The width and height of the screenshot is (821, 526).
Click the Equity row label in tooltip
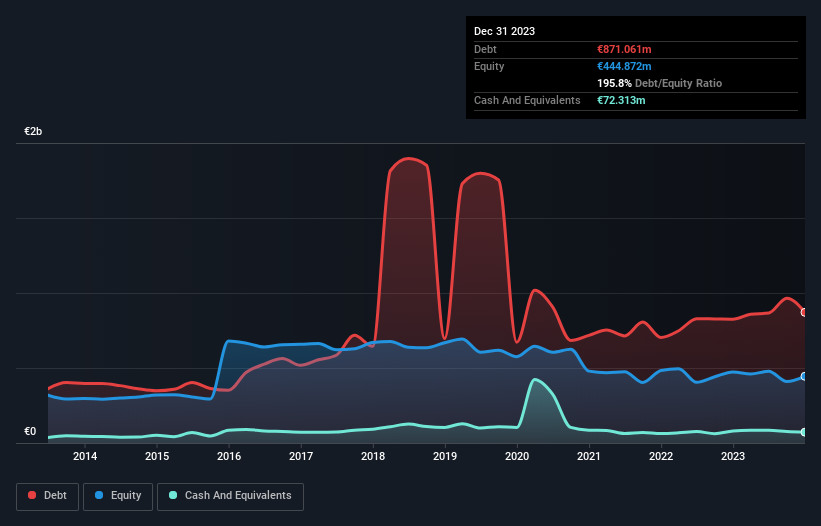pos(489,66)
